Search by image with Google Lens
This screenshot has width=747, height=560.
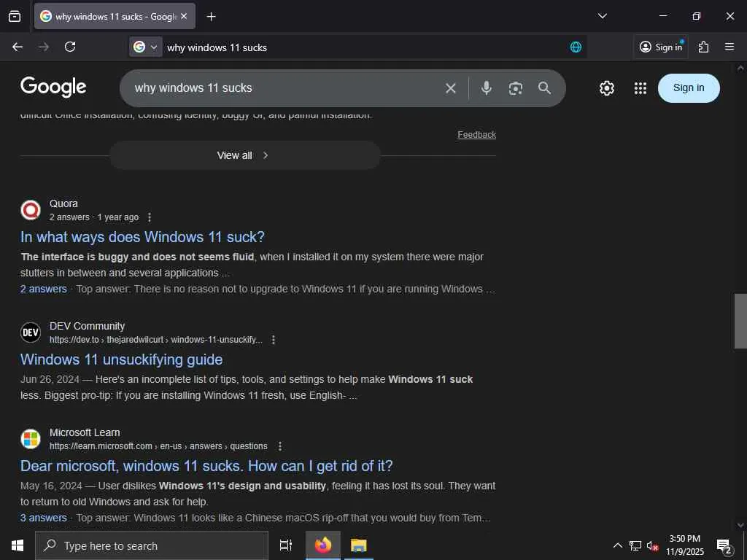516,88
